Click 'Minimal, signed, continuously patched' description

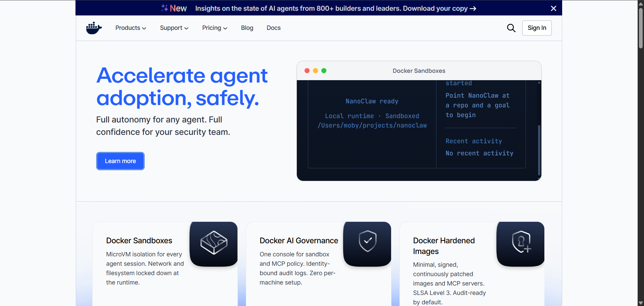point(449,284)
